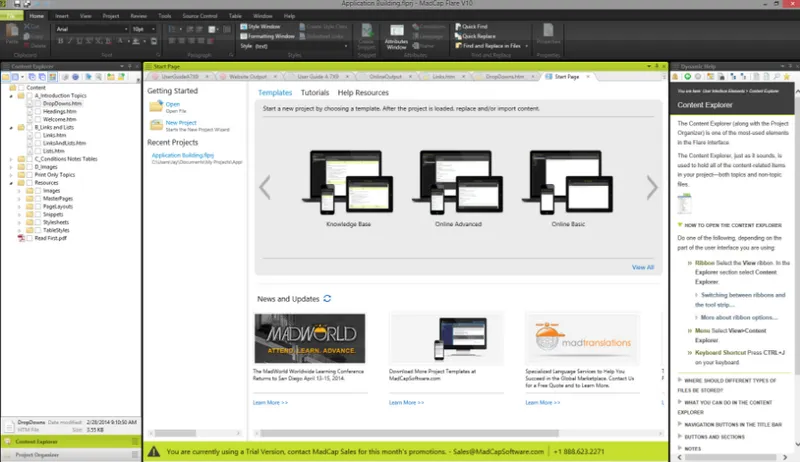Image resolution: width=800 pixels, height=462 pixels.
Task: Open the Formatting Window
Action: [x=267, y=36]
